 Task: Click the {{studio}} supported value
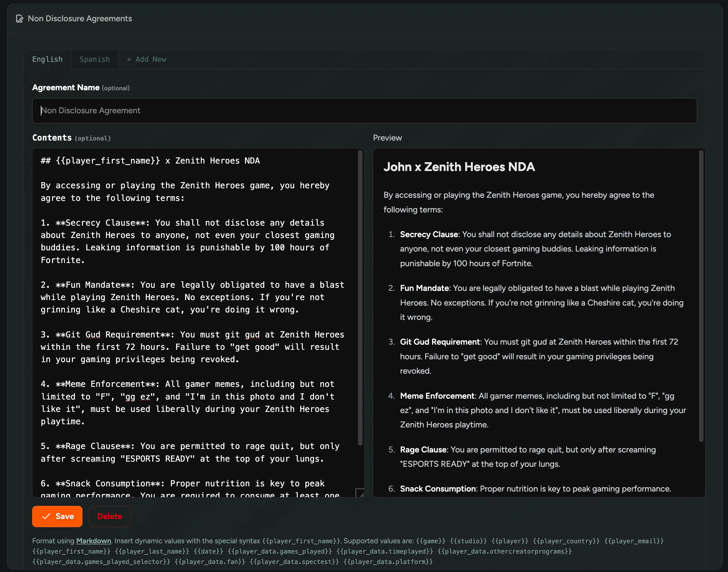point(469,541)
